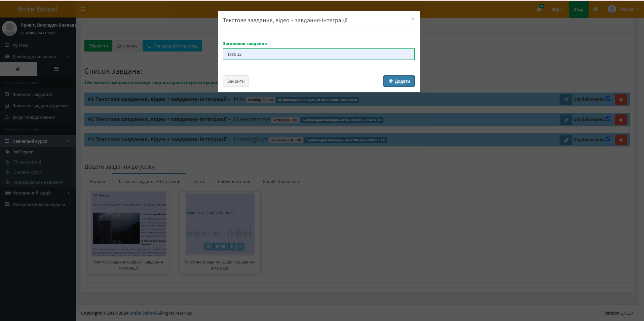This screenshot has width=644, height=321.
Task: Toggle published checkbox for task #1 Miro
Action: click(x=608, y=99)
